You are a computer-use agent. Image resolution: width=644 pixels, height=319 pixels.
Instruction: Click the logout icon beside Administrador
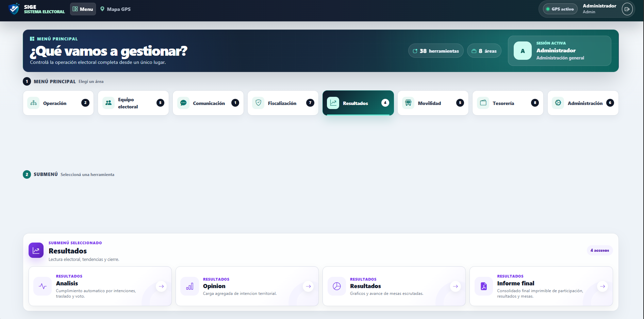tap(627, 9)
